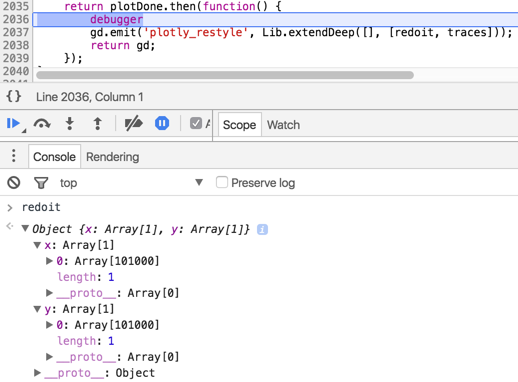This screenshot has width=518, height=382.
Task: Expand __proto__: Array[0] under x
Action: coord(49,293)
